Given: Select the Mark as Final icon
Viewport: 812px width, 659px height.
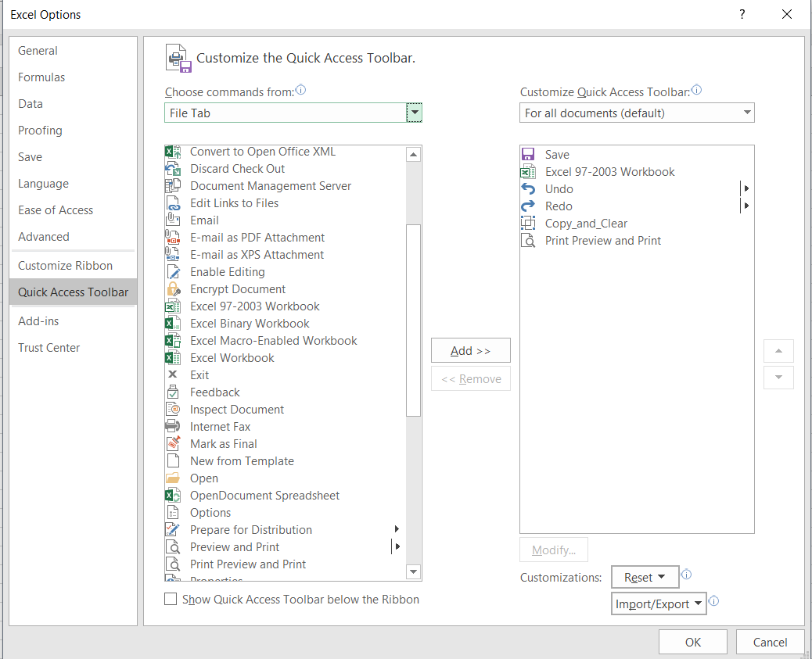Looking at the screenshot, I should [x=173, y=444].
